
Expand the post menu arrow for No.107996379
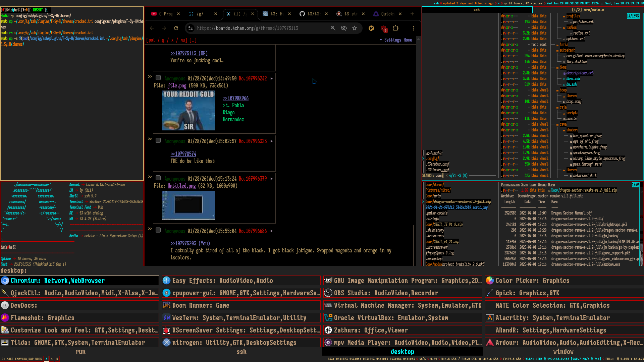[272, 179]
